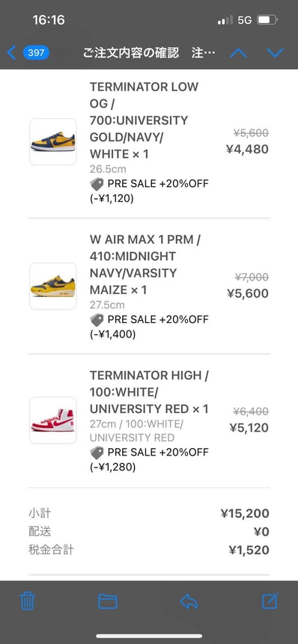The width and height of the screenshot is (298, 644).
Task: Tap the TERMINATOR LOW OG product title
Action: coord(145,120)
